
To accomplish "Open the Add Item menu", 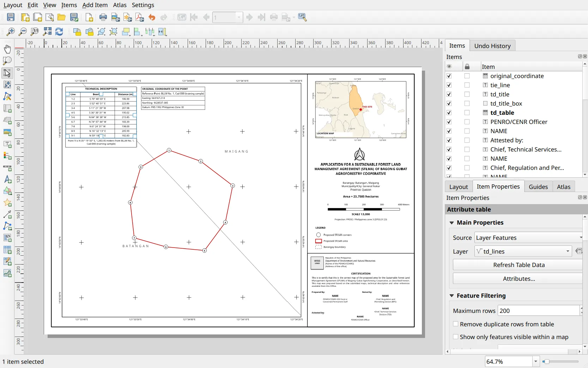I will tap(95, 5).
